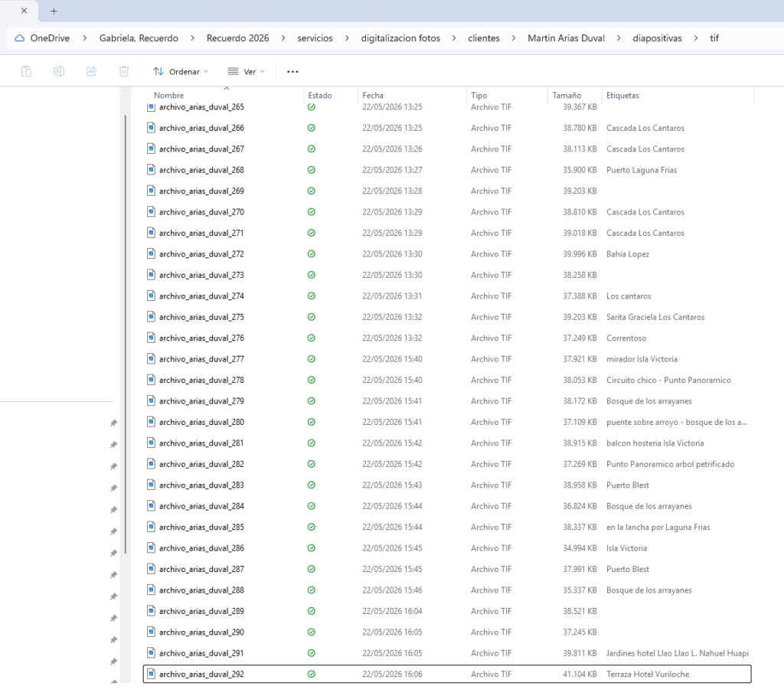The image size is (784, 696).
Task: Click tag 'Jardines hotel Llao Llao L. Nahuel Huapi'
Action: point(677,653)
